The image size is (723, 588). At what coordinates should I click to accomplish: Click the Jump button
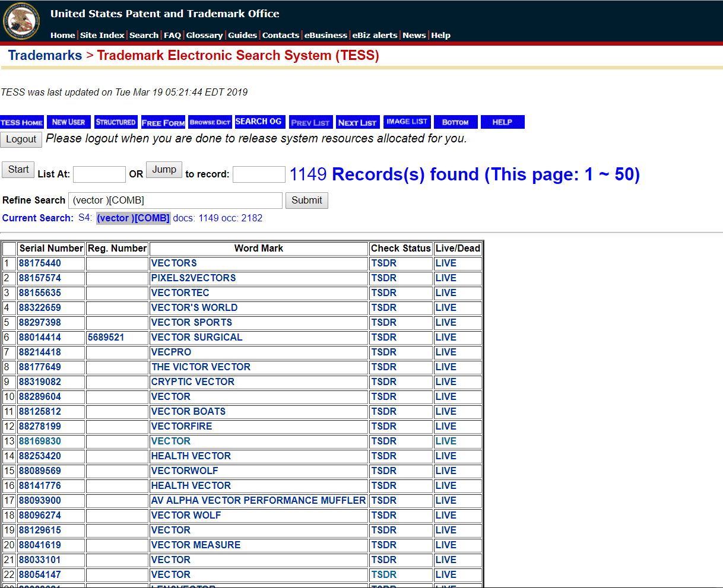pyautogui.click(x=164, y=170)
